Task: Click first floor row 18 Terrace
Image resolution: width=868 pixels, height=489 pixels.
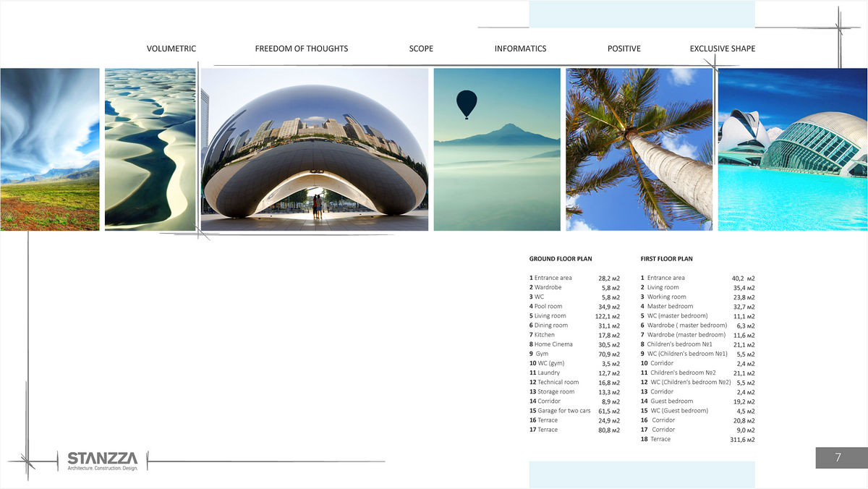Action: [x=697, y=439]
